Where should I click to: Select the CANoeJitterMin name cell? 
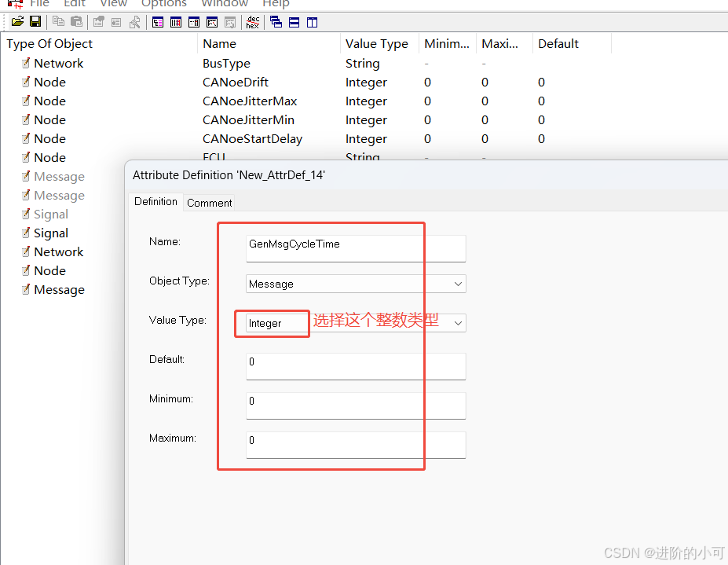tap(248, 120)
